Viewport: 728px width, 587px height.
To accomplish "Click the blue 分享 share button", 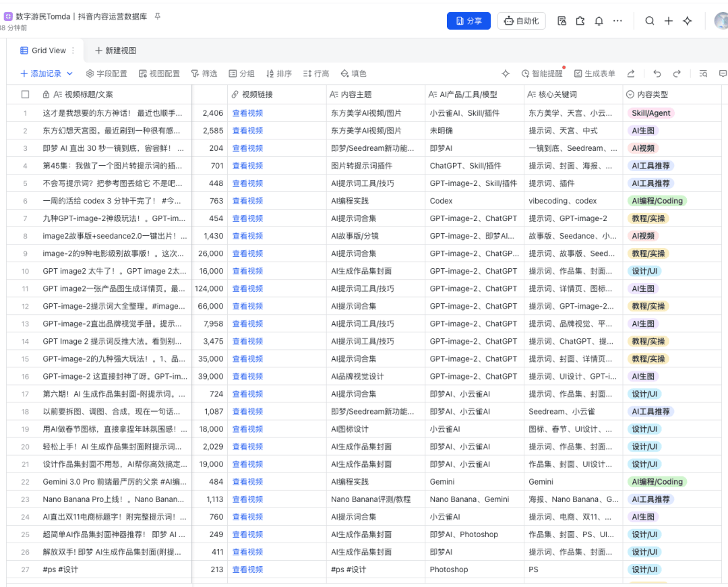I will 468,21.
